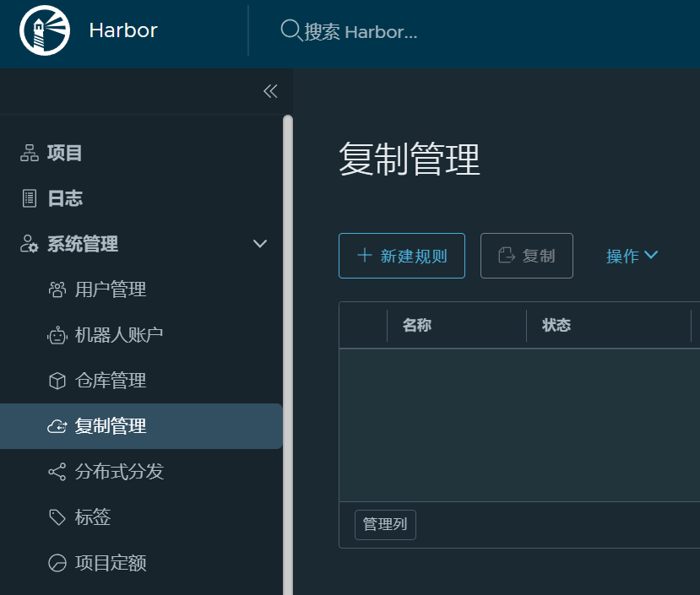Viewport: 700px width, 595px height.
Task: Click the sidebar vertical scrollbar
Action: pyautogui.click(x=288, y=354)
